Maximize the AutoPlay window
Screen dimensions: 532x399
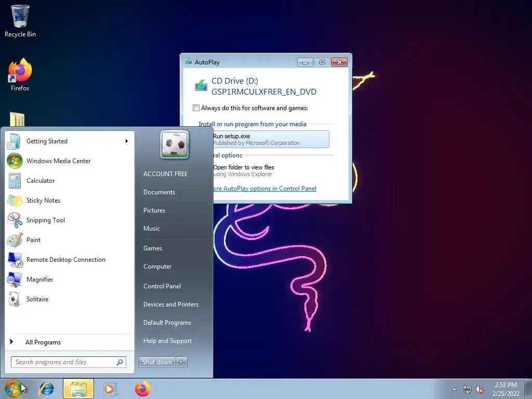[x=322, y=62]
